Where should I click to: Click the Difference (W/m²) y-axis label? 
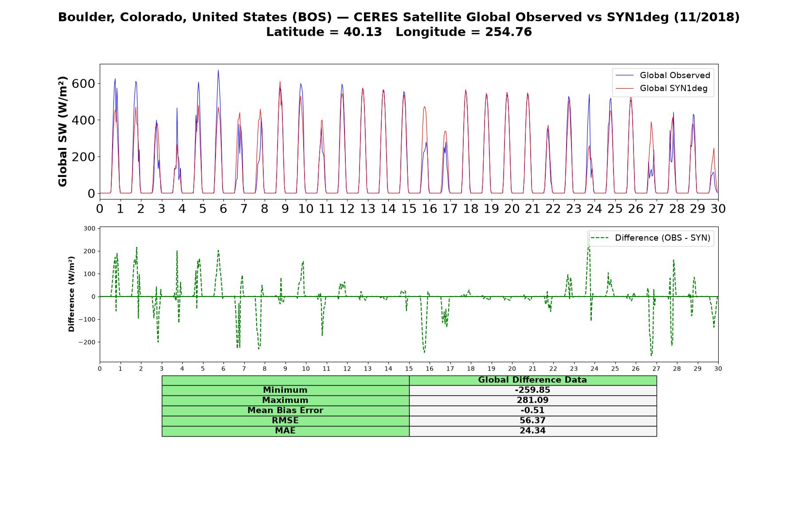(x=71, y=294)
